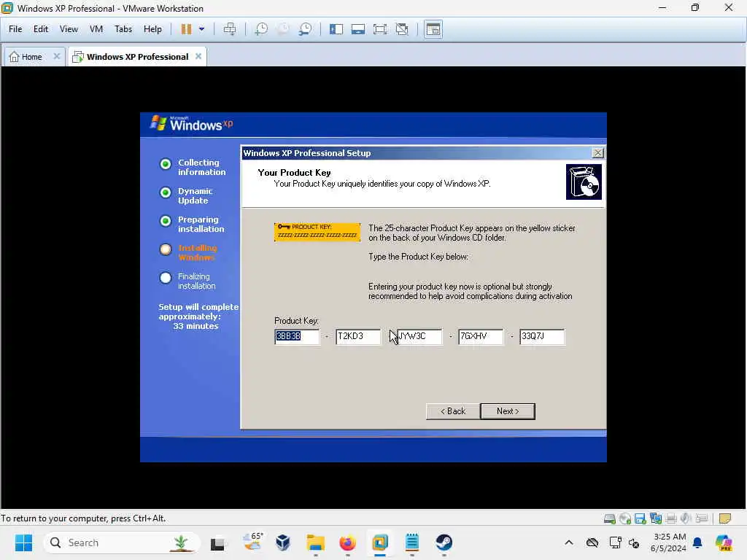
Task: Click the floppy drive status icon
Action: click(x=640, y=518)
